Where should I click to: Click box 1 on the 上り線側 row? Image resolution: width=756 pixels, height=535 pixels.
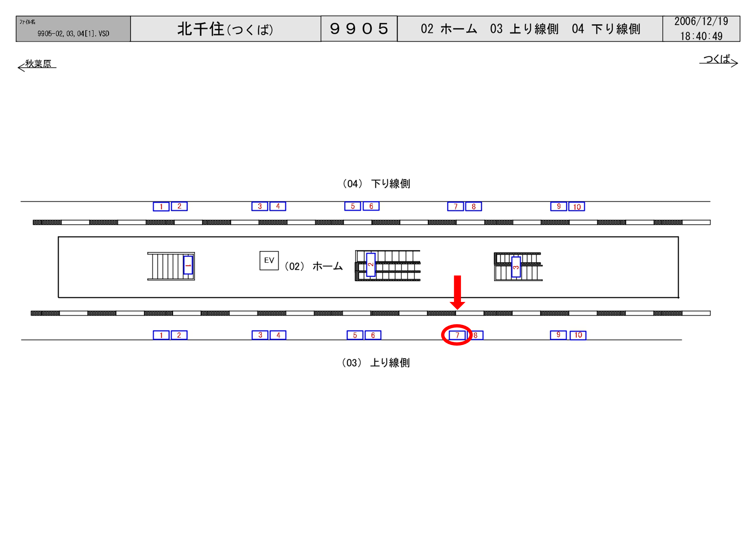pos(161,335)
